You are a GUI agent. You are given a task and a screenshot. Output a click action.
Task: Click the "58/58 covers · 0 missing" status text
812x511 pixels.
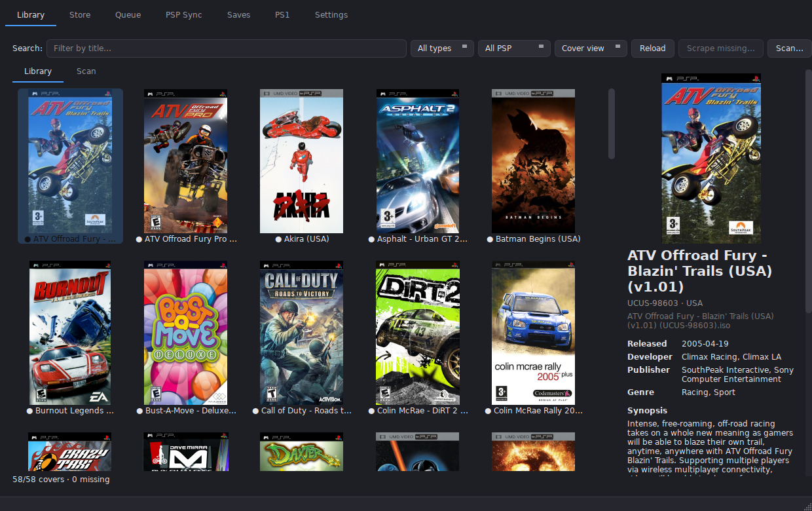[x=61, y=480]
